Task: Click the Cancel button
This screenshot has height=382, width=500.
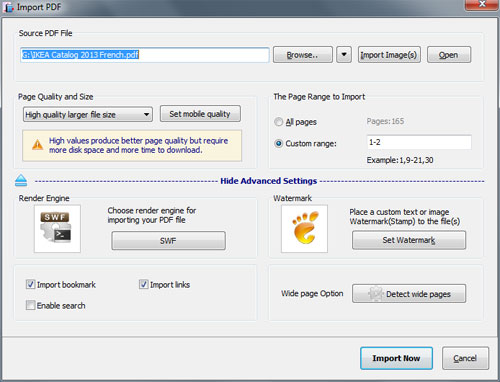Action: 465,358
